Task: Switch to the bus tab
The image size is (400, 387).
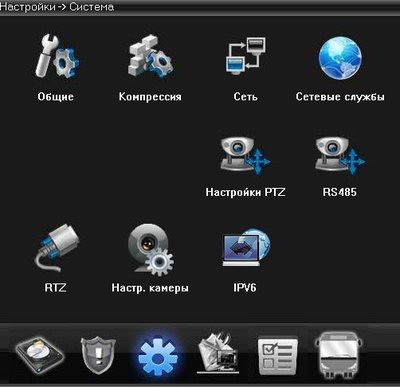Action: (339, 355)
